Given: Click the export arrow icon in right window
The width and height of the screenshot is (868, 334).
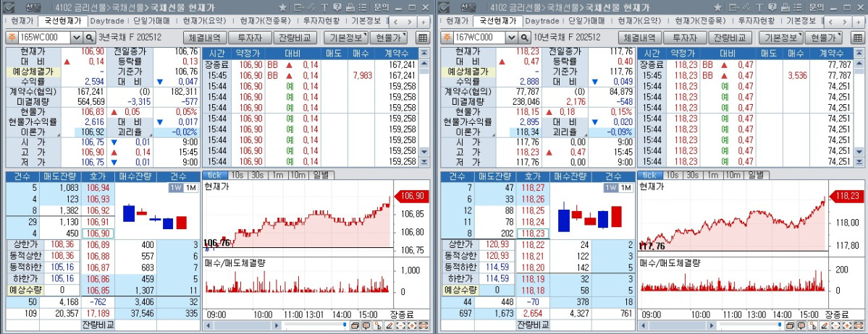Looking at the screenshot, I should click(734, 8).
